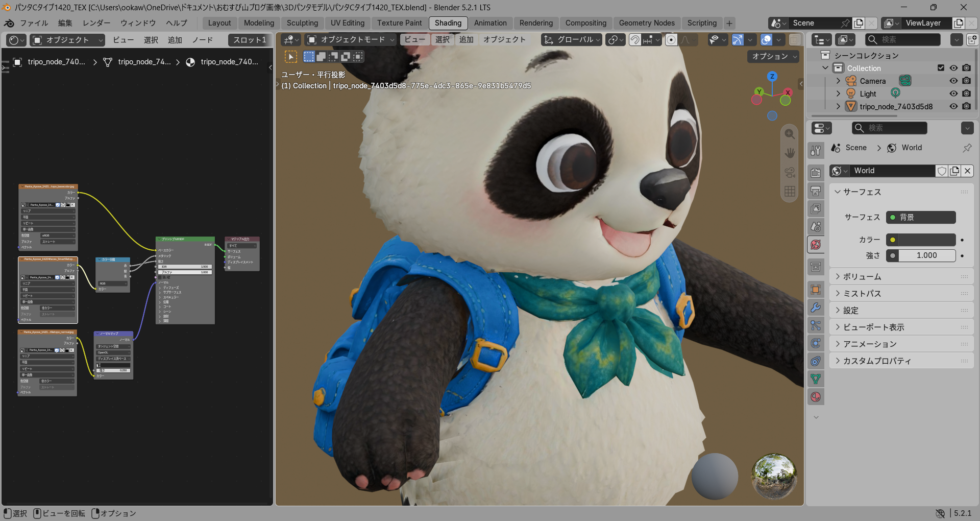This screenshot has width=980, height=521.
Task: Toggle Light visibility eye icon
Action: tap(953, 93)
